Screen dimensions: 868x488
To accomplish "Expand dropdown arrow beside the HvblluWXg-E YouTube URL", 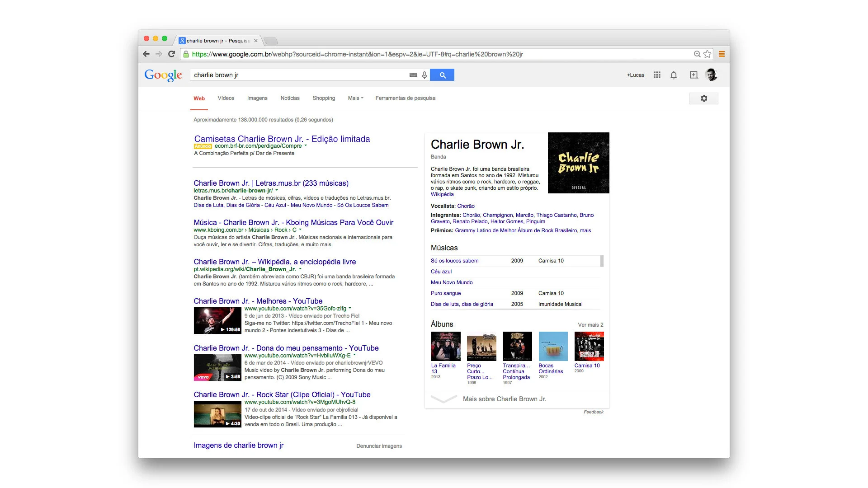I will [354, 355].
